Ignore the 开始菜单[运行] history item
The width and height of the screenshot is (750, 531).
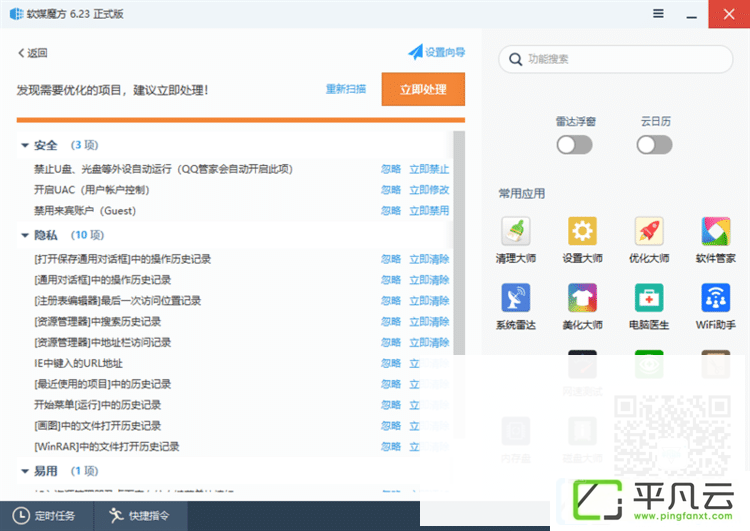click(x=391, y=405)
